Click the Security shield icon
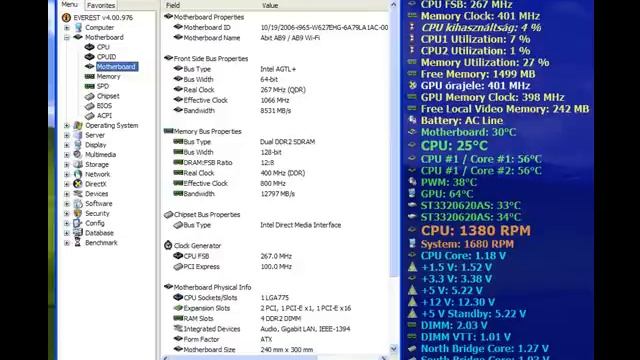640x360 pixels. pyautogui.click(x=78, y=213)
